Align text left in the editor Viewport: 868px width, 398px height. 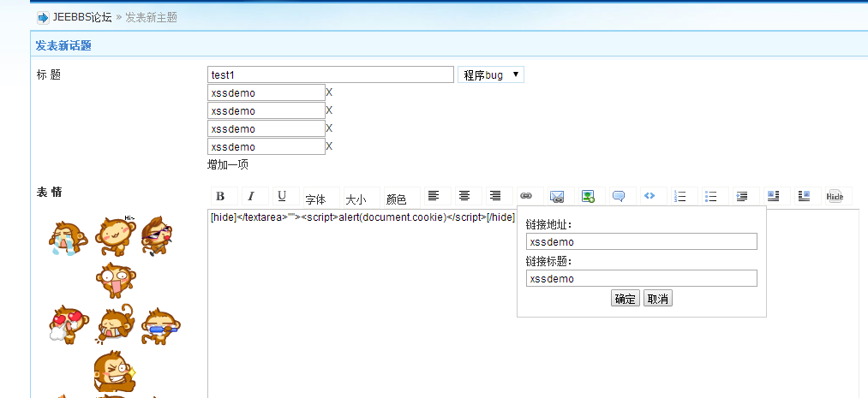click(434, 196)
